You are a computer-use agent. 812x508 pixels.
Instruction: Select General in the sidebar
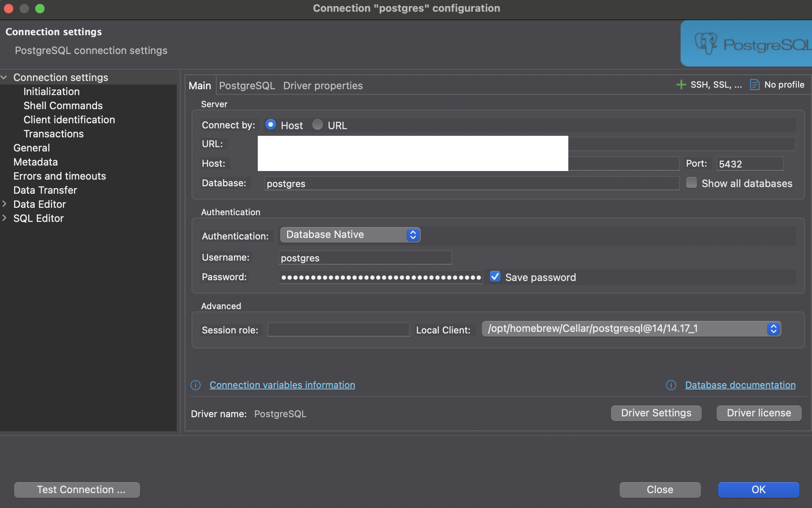point(32,148)
